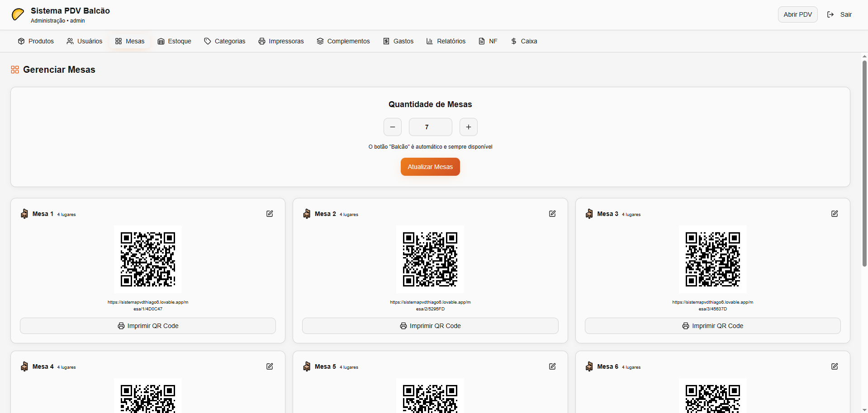Click edit icon on Mesa 4 card

click(x=270, y=366)
